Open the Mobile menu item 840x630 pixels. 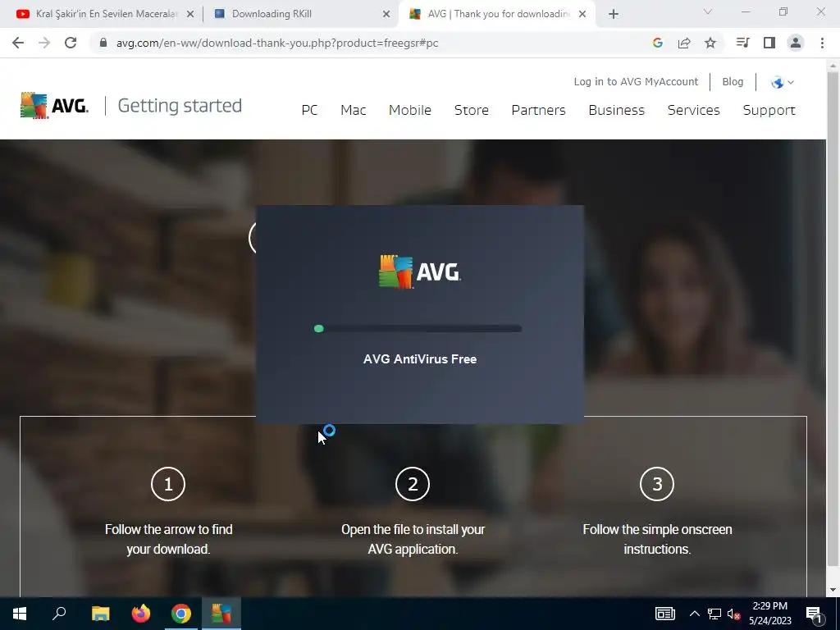tap(410, 110)
